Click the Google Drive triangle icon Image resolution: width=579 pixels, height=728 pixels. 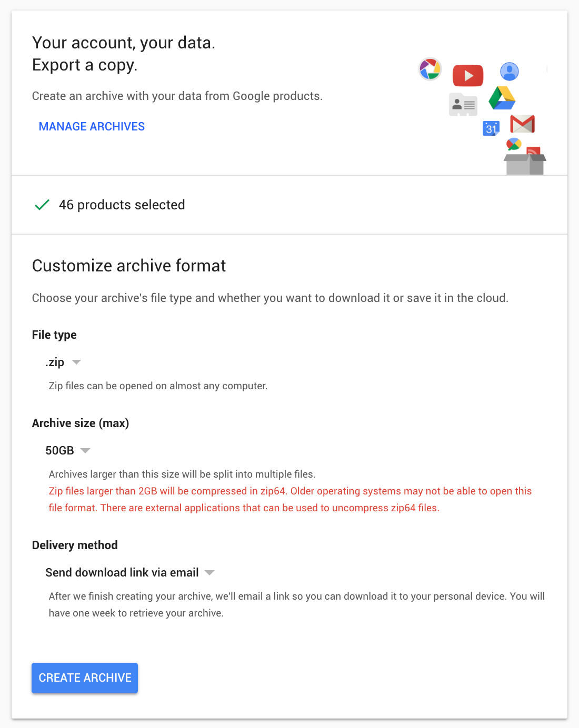click(x=502, y=98)
